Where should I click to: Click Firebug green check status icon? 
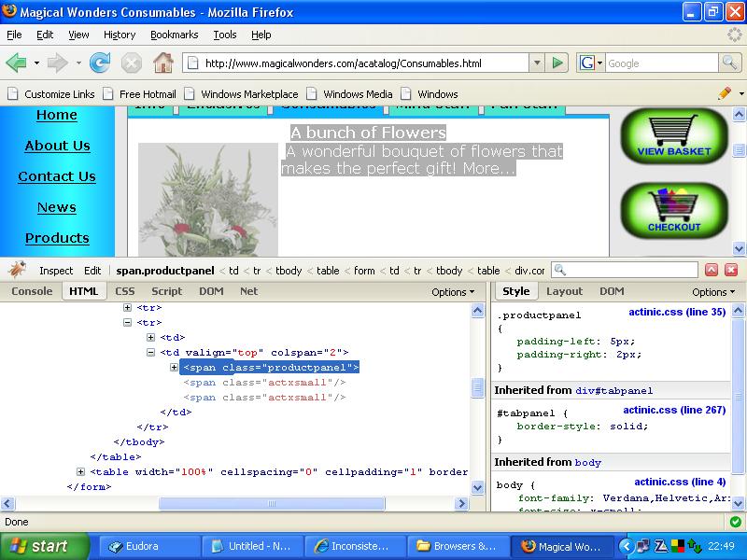point(735,522)
